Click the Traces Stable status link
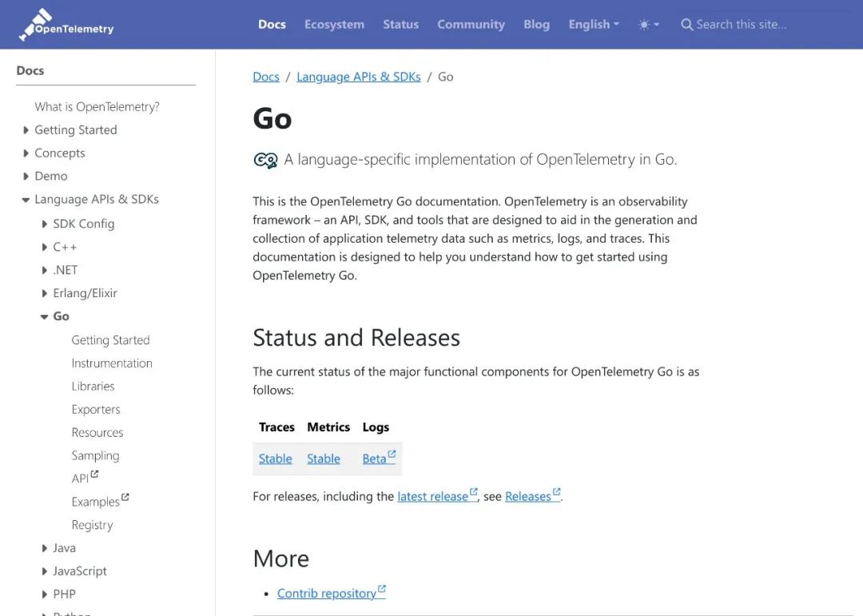Screen dimensions: 863x616 coord(275,459)
